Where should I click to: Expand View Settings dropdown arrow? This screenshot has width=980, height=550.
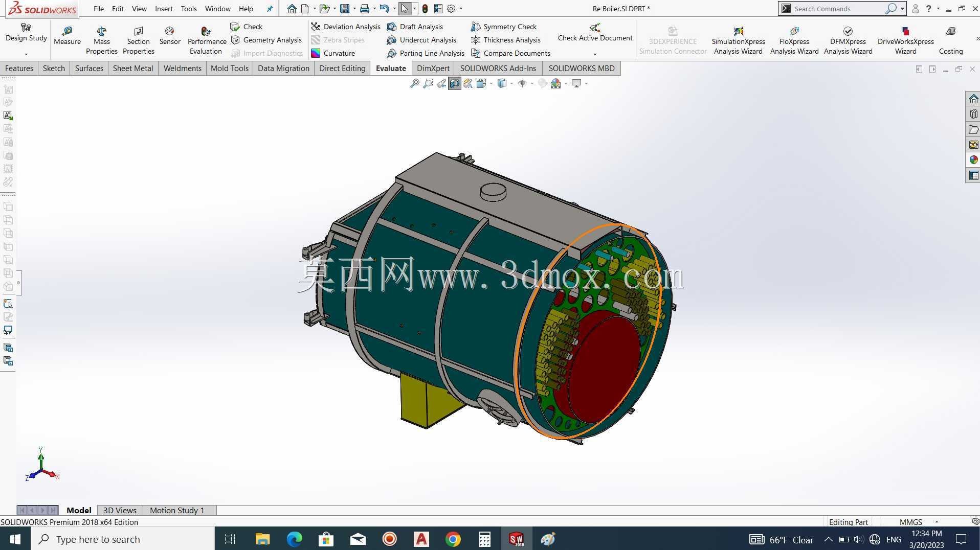click(x=586, y=84)
